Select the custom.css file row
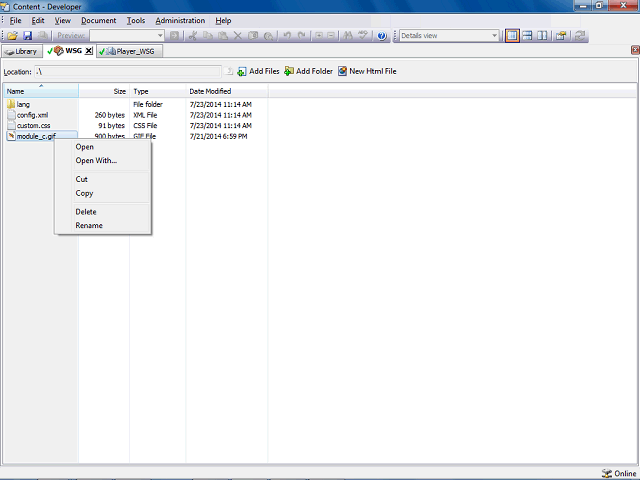Image resolution: width=640 pixels, height=480 pixels. coord(33,126)
